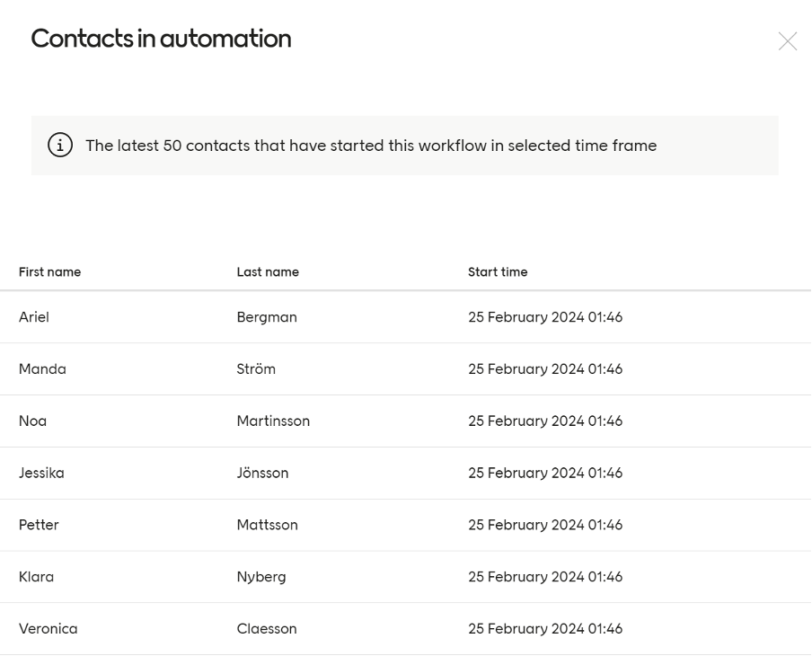
Task: Open Veronica Claesson's contact row
Action: pyautogui.click(x=48, y=629)
